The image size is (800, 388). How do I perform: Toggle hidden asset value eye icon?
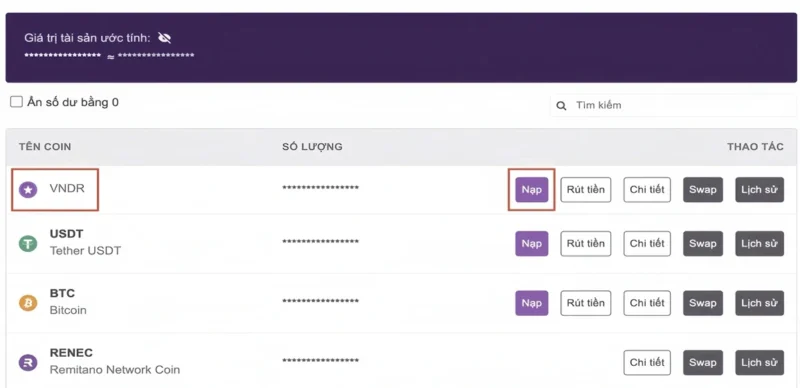coord(164,37)
